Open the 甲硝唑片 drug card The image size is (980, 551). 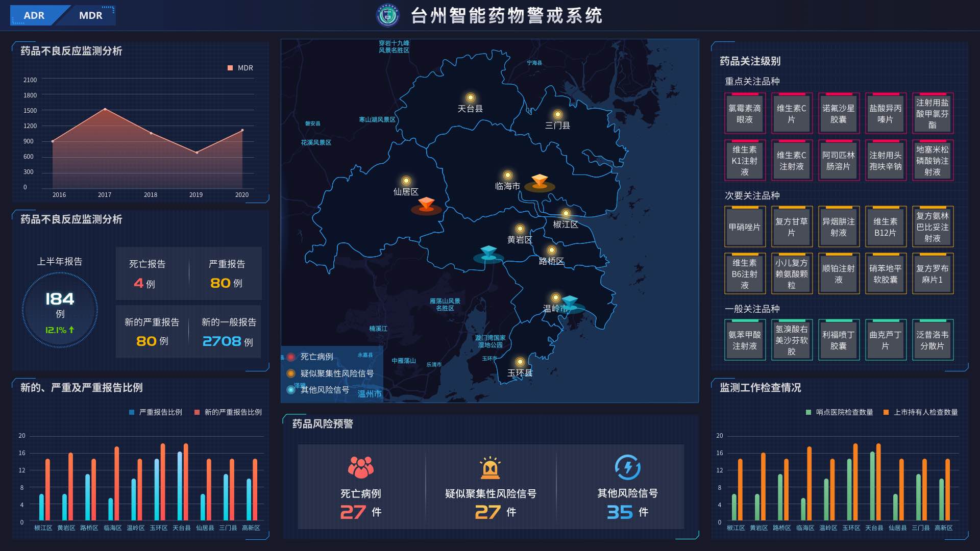745,227
